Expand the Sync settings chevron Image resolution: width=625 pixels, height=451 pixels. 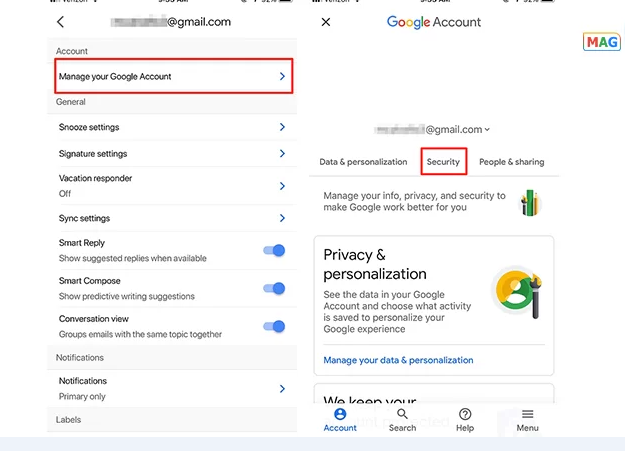pos(282,218)
